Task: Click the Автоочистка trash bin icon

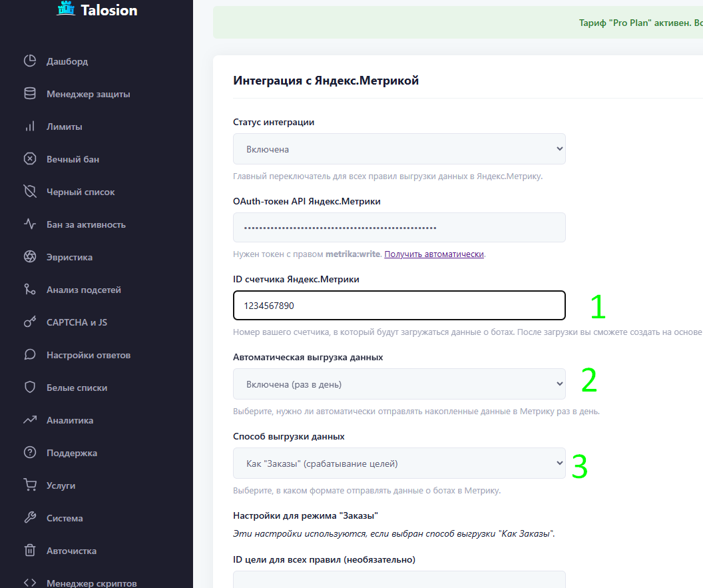Action: tap(30, 551)
